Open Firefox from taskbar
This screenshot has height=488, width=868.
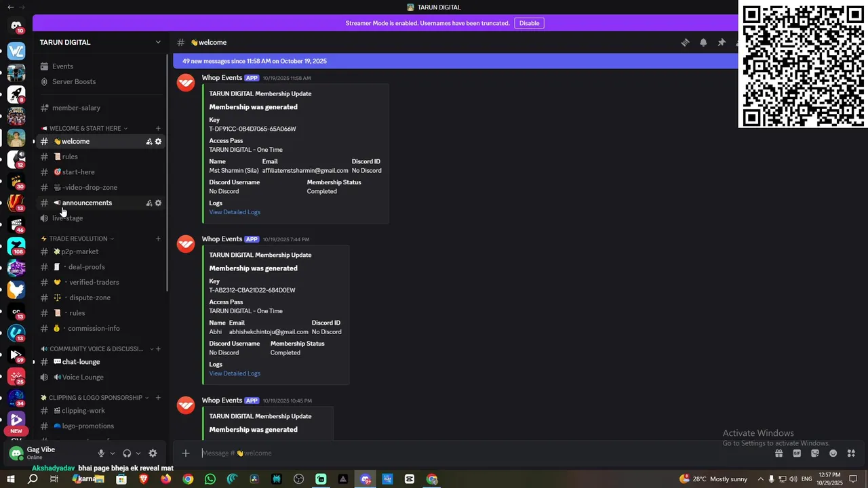click(x=166, y=479)
